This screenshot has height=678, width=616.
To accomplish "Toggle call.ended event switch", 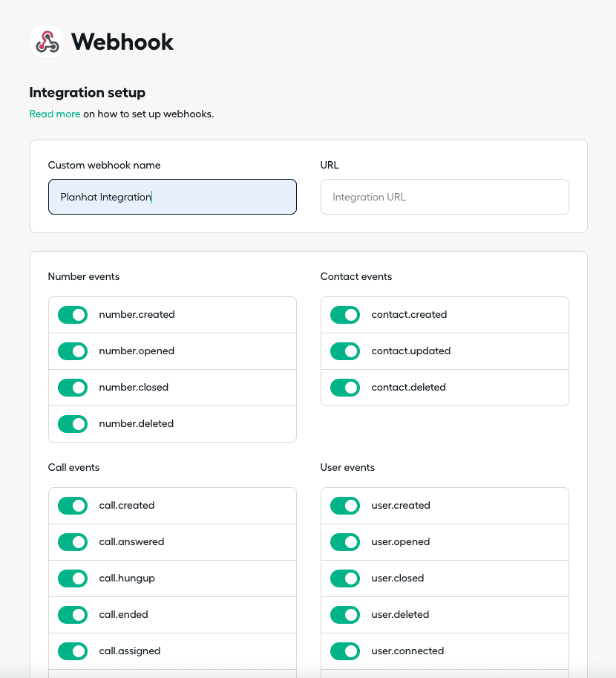I will (73, 615).
